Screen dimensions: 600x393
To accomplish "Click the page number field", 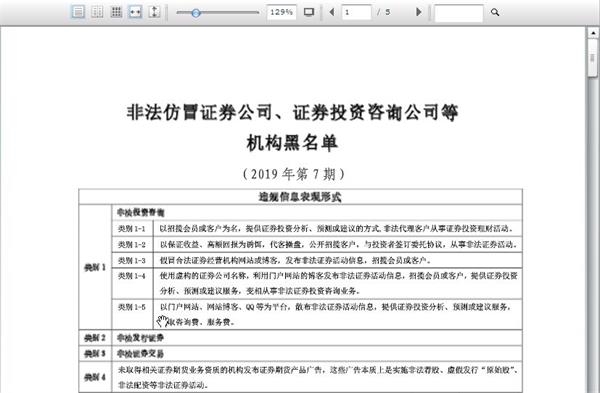I will click(x=356, y=12).
